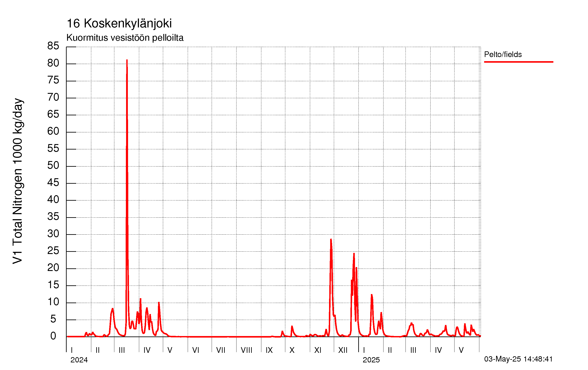Click month label 'IX' on x-axis
The width and height of the screenshot is (588, 370).
coord(269,350)
